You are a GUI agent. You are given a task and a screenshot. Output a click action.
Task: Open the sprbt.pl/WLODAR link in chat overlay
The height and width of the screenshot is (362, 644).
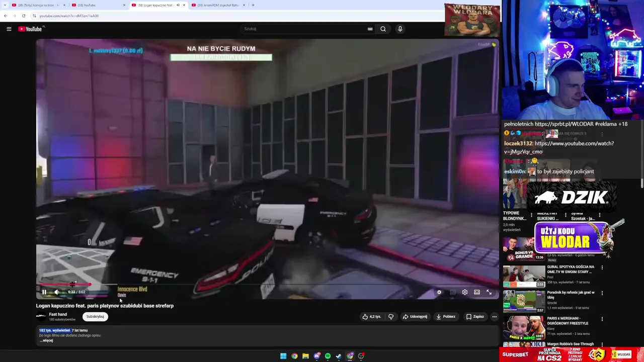point(564,124)
